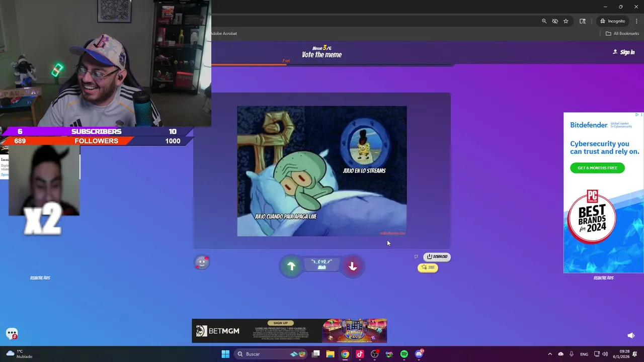
Task: Report the meme with the flag icon
Action: click(416, 256)
